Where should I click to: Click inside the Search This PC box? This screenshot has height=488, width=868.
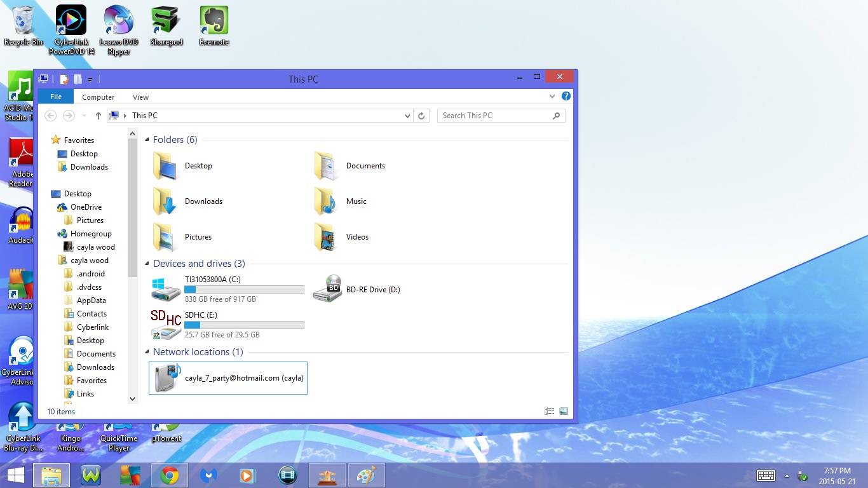pos(501,116)
